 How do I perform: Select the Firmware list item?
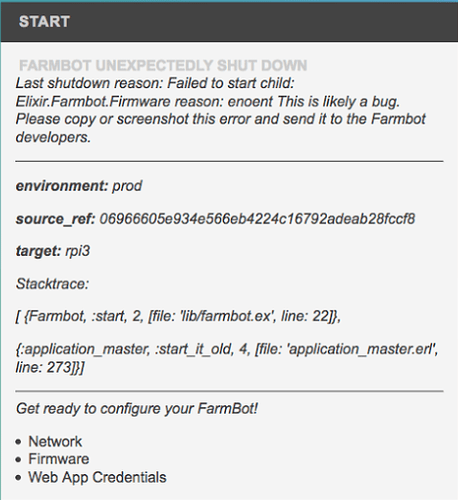pyautogui.click(x=59, y=459)
